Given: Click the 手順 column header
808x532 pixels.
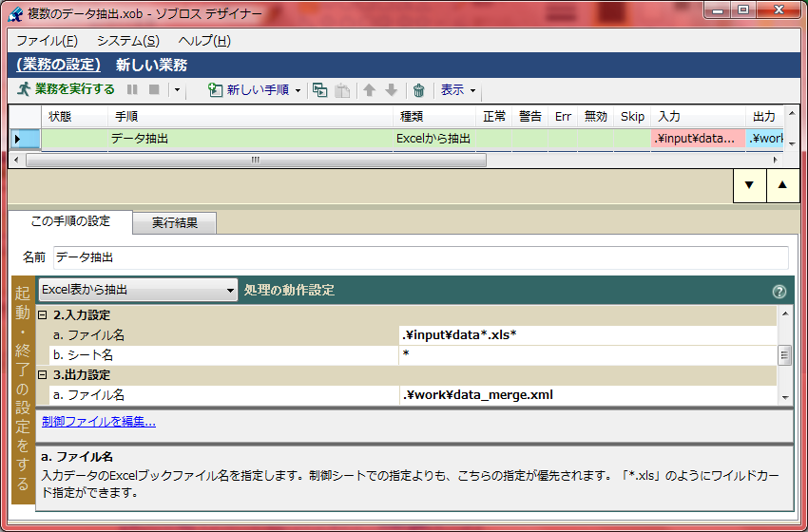Looking at the screenshot, I should (250, 117).
